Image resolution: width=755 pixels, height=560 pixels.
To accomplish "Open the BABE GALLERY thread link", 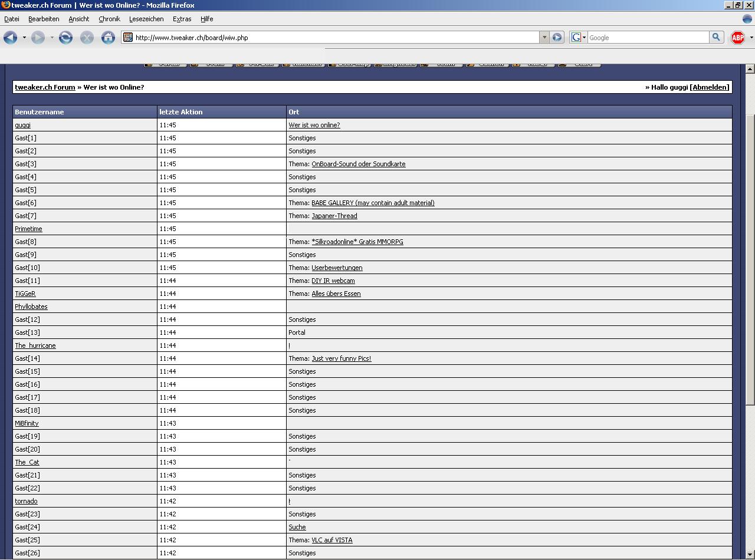I will point(373,203).
